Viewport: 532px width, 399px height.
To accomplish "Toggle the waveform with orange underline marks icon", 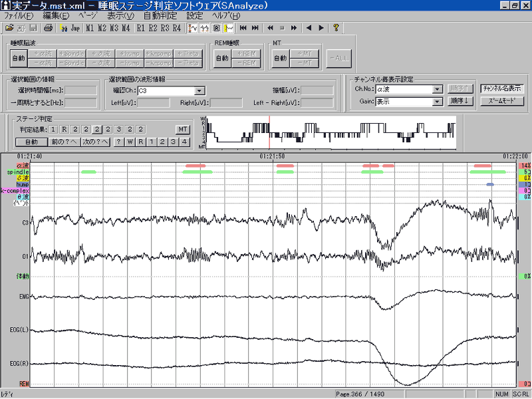I will coord(204,28).
